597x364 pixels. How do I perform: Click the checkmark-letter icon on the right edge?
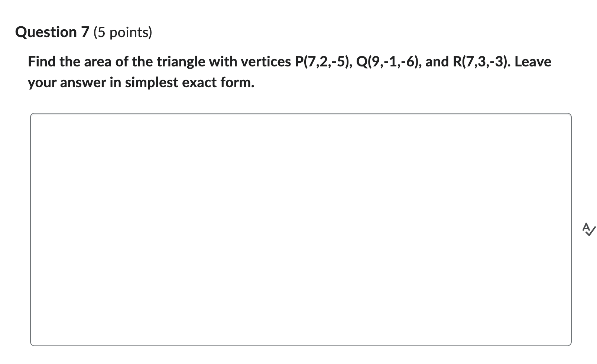pos(589,230)
